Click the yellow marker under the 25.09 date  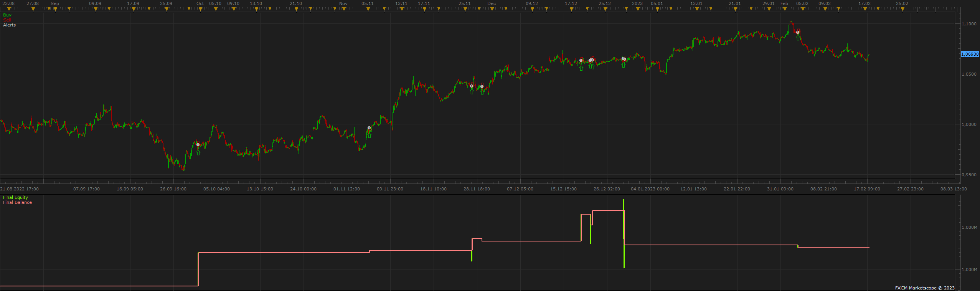[x=166, y=9]
